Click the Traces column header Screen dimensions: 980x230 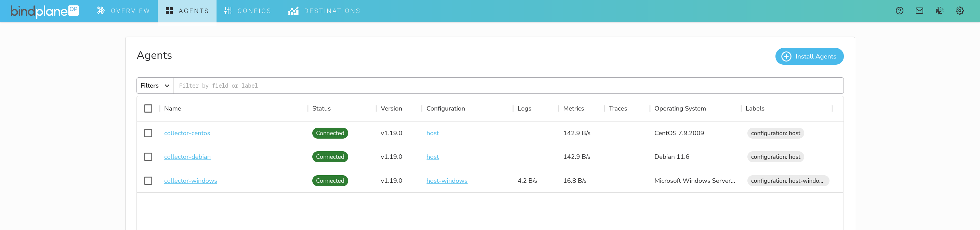[618, 108]
